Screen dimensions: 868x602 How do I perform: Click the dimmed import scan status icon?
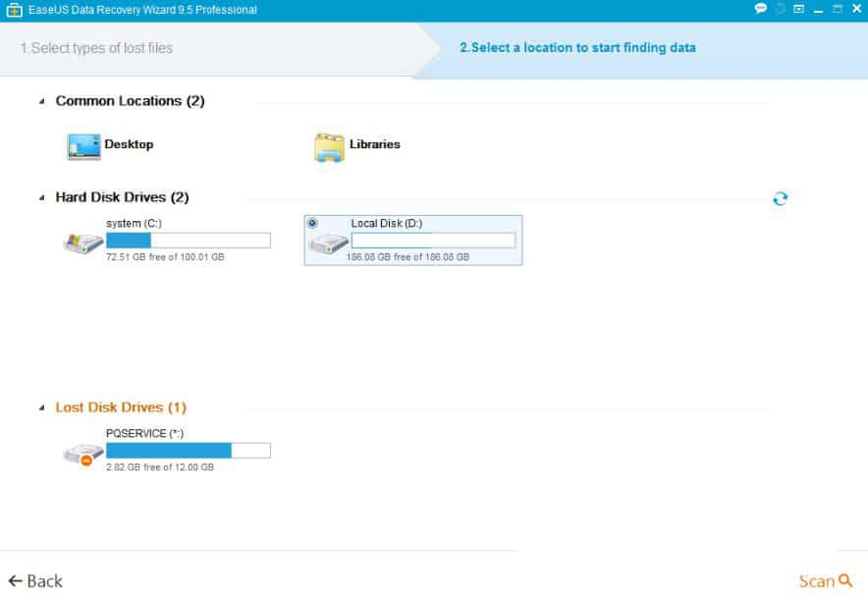point(781,8)
